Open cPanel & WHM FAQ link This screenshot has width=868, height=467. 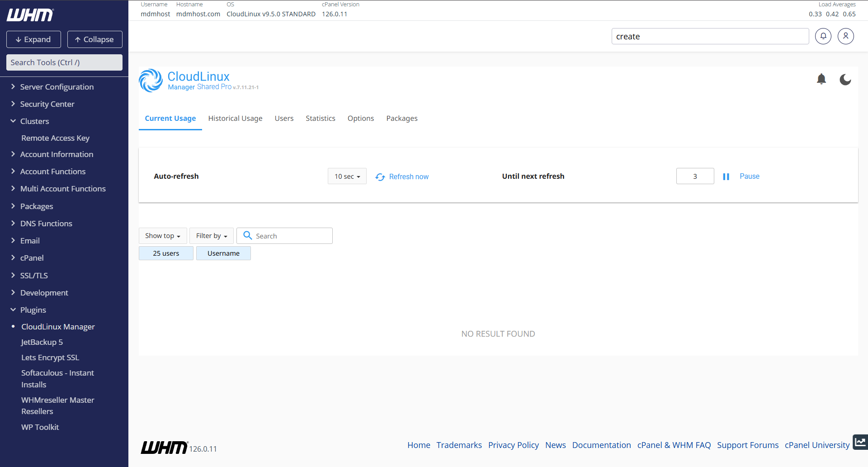674,445
